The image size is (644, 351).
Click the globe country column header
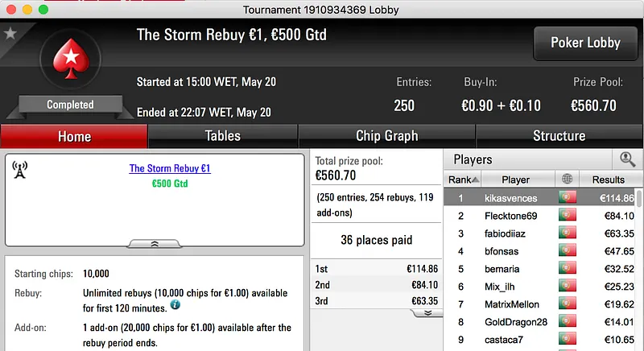567,180
